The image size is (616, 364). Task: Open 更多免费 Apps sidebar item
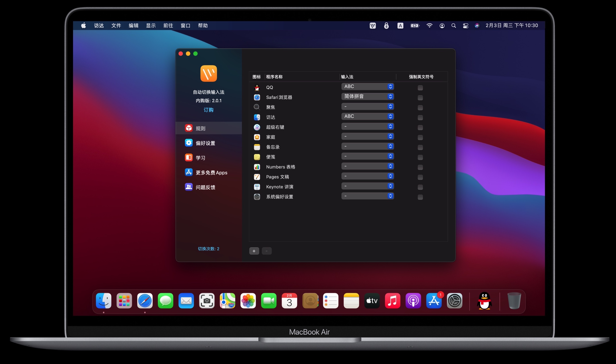[x=211, y=172]
